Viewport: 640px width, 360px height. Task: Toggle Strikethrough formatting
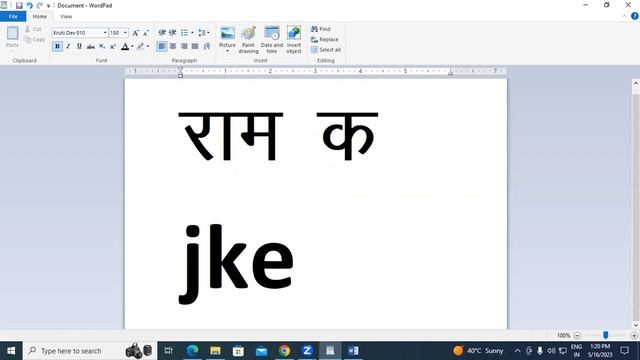click(x=91, y=47)
